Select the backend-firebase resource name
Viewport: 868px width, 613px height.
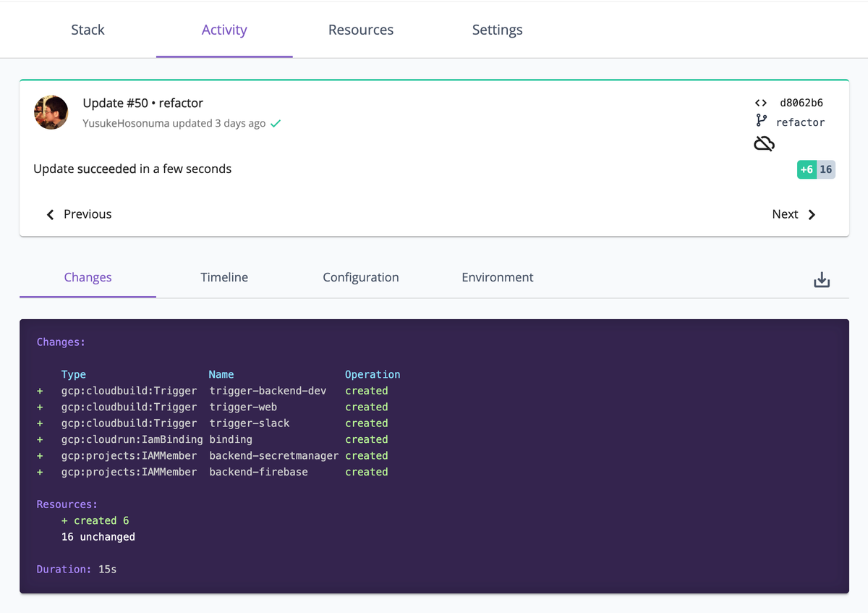coord(258,472)
